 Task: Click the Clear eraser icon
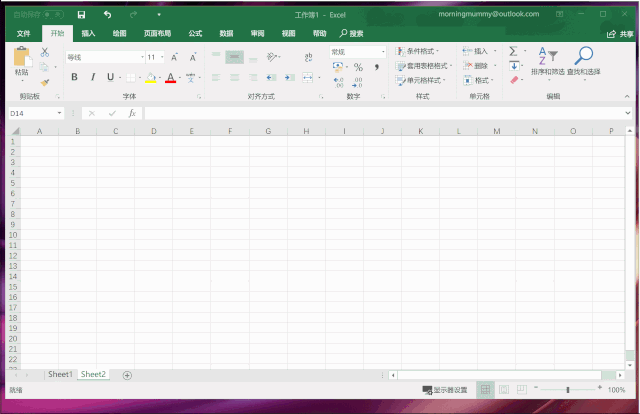pyautogui.click(x=514, y=80)
